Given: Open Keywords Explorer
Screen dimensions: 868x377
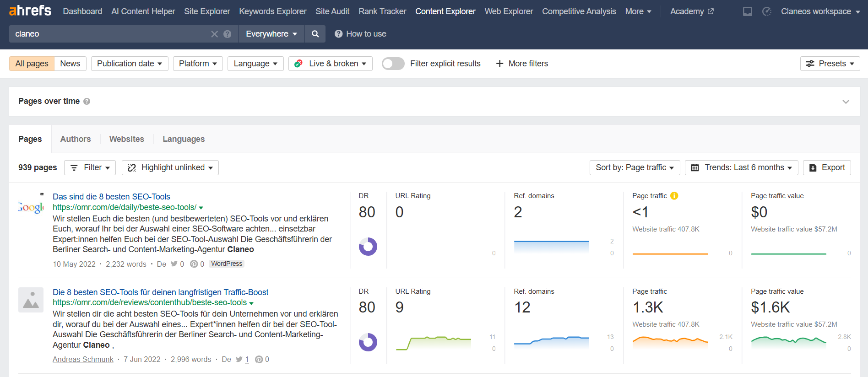Looking at the screenshot, I should [x=273, y=11].
